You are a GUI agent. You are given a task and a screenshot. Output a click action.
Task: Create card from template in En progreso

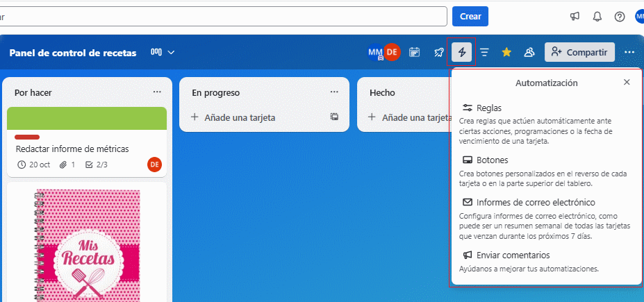point(334,117)
